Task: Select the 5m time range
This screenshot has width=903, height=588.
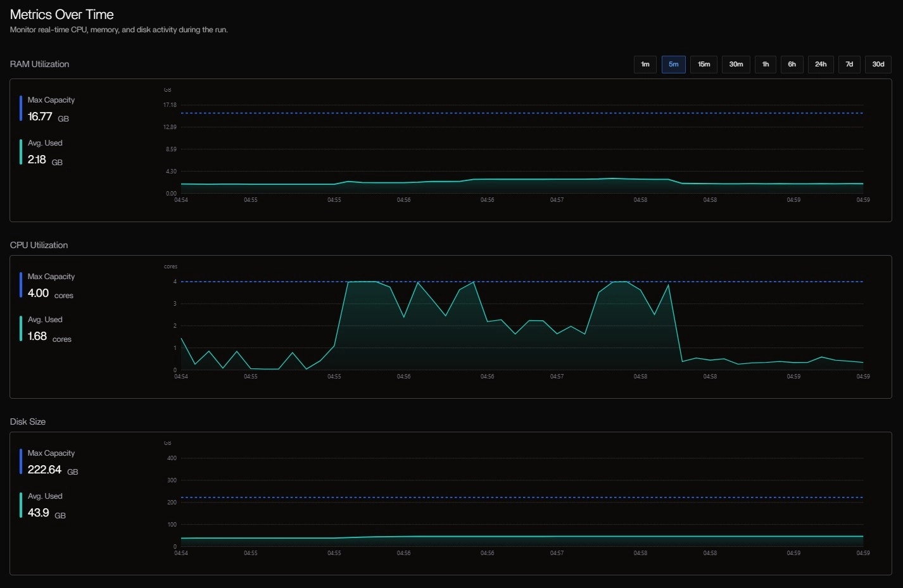Action: pos(673,64)
